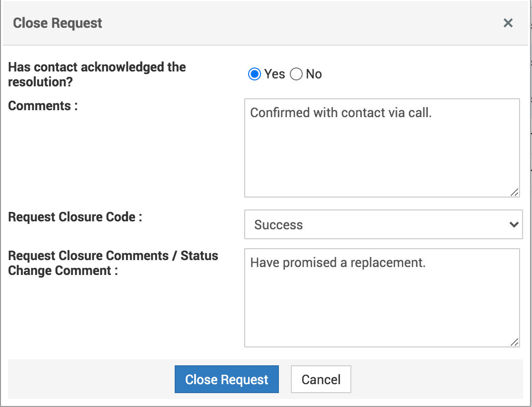This screenshot has height=407, width=532.
Task: Cancel closing the request
Action: click(321, 380)
